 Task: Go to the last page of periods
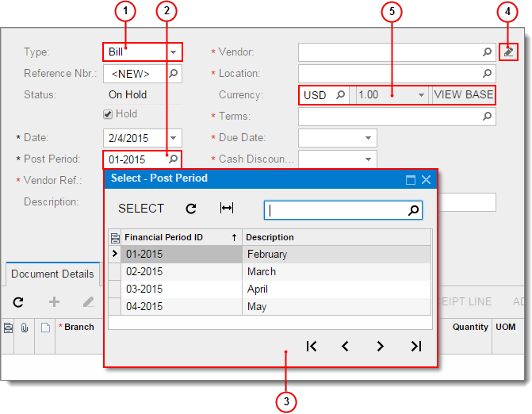pos(416,346)
